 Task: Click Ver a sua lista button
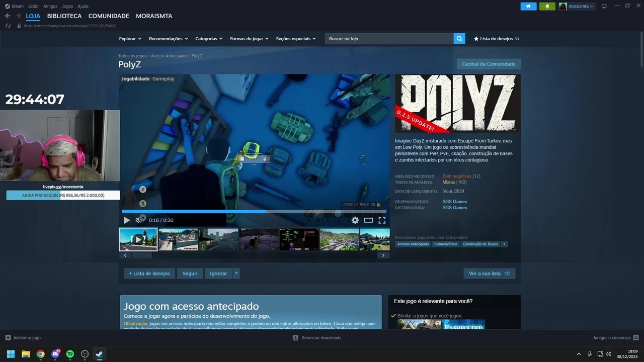[x=489, y=274]
